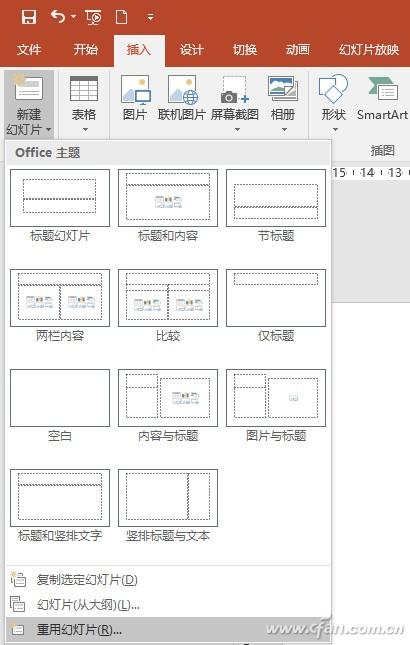Expand the 相册 photo album dropdown
The width and height of the screenshot is (410, 645).
coord(284,130)
